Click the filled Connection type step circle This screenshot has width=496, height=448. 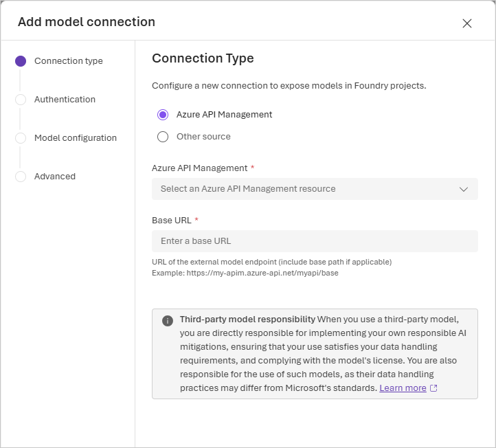point(21,61)
